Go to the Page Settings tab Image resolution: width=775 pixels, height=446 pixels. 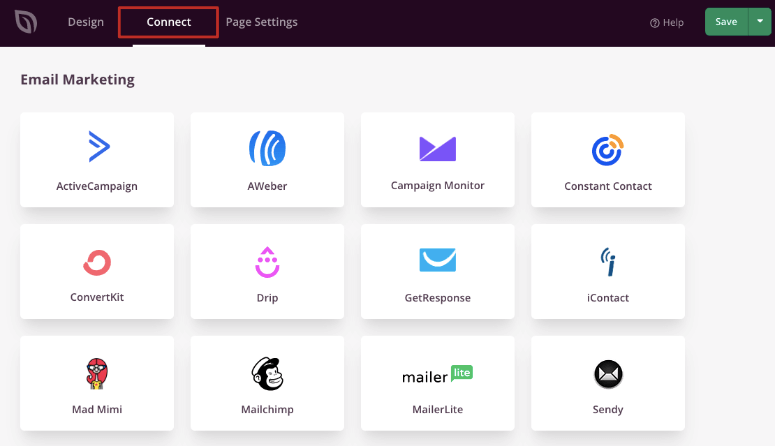coord(261,22)
